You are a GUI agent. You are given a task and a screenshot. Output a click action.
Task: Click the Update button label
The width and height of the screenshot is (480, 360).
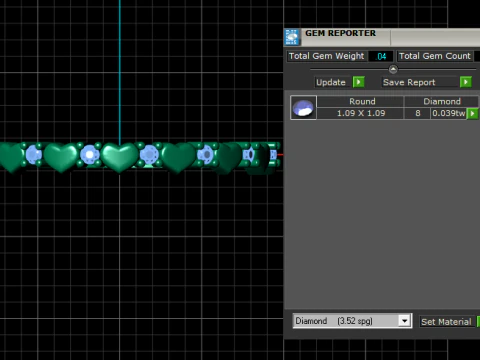coord(331,82)
